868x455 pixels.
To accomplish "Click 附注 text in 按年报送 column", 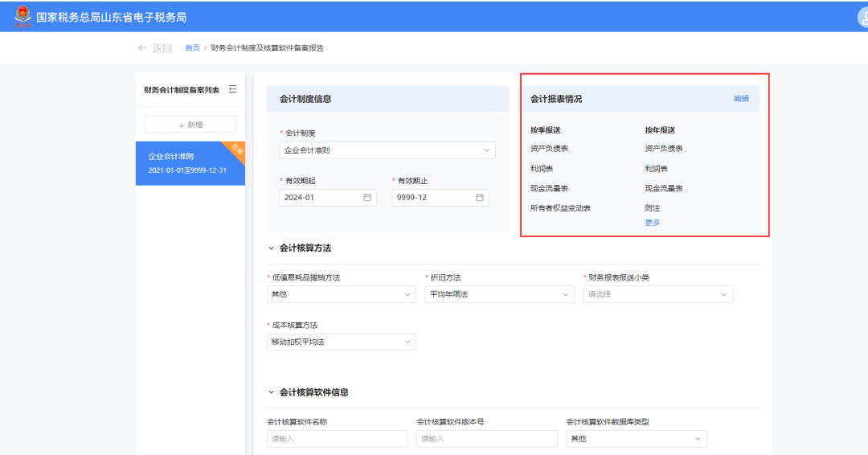I will pyautogui.click(x=652, y=208).
